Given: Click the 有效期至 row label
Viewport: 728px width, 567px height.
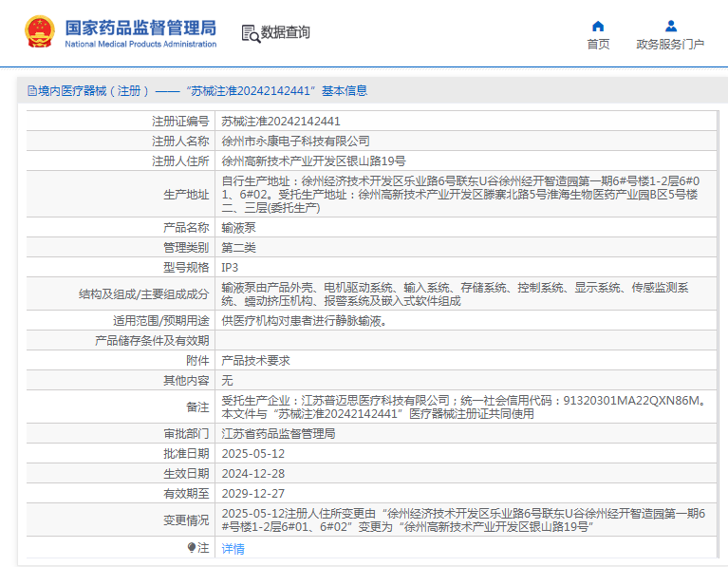Looking at the screenshot, I should click(186, 494).
